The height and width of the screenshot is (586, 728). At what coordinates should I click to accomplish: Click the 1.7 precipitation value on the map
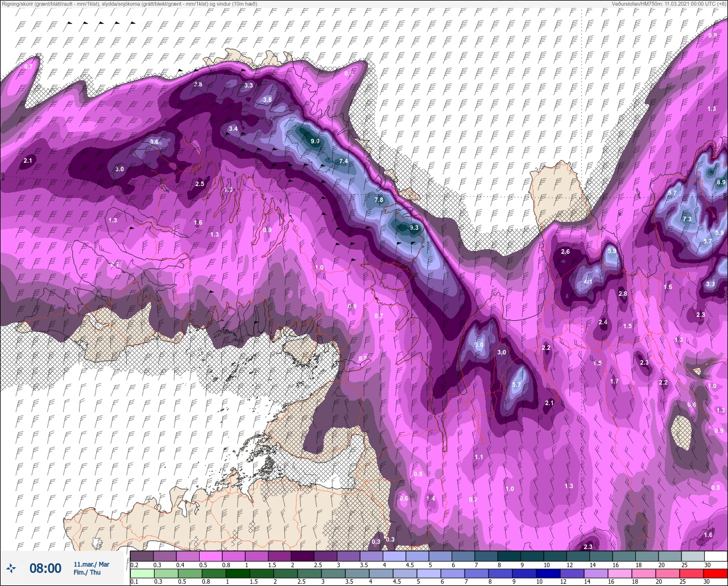point(614,381)
